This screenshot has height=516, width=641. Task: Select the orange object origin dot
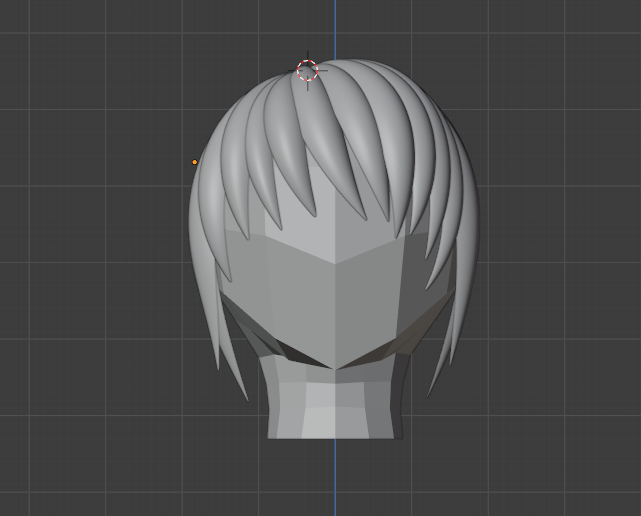coord(195,162)
